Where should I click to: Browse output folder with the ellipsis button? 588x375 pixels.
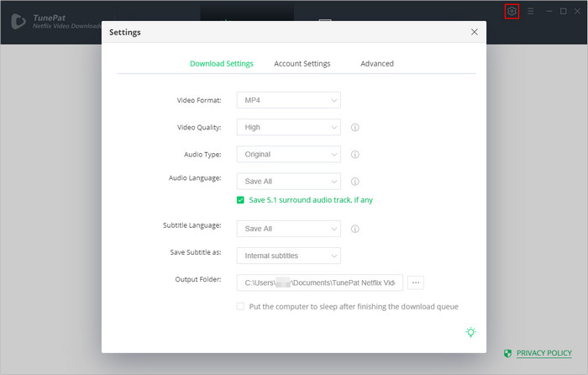416,283
